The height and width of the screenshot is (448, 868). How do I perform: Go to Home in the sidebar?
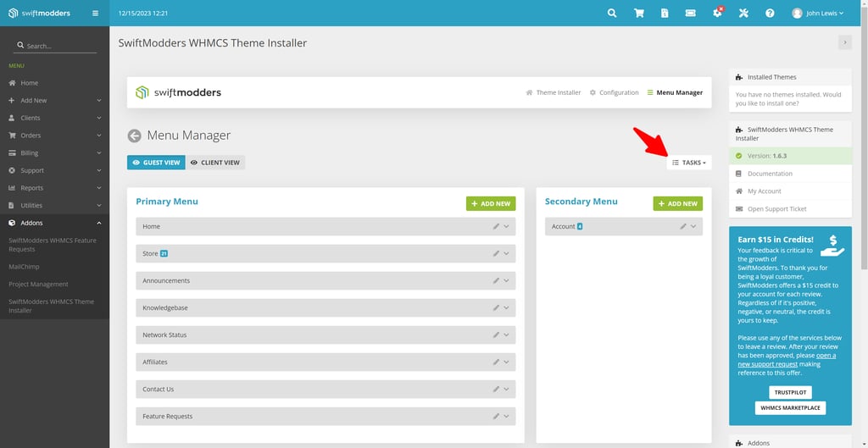click(x=54, y=83)
